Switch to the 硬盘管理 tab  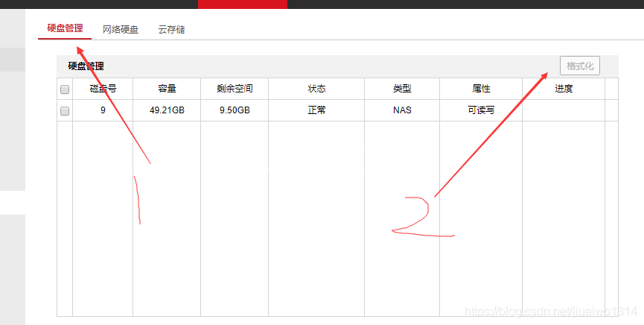(65, 29)
